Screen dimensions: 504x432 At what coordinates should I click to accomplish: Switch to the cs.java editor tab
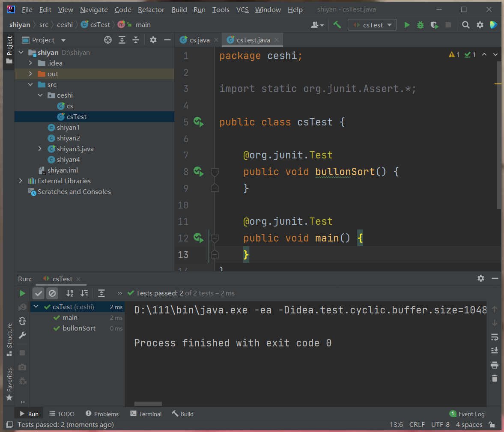(x=199, y=40)
